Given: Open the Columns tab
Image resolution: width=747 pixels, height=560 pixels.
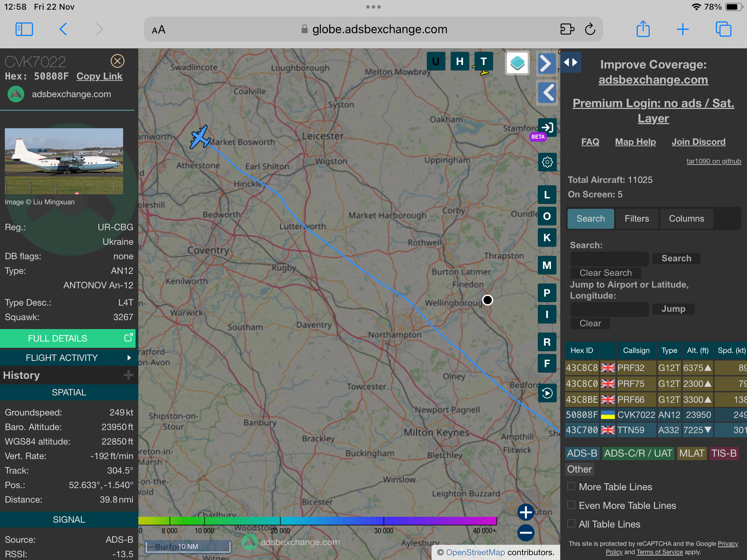Looking at the screenshot, I should [x=686, y=218].
